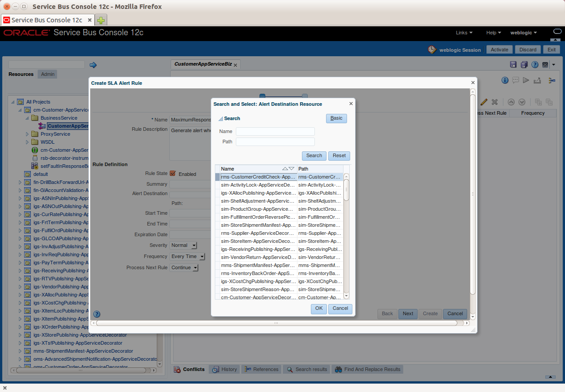Screen dimensions: 565x392
Task: Close the Search and Select dialog
Action: [x=351, y=104]
